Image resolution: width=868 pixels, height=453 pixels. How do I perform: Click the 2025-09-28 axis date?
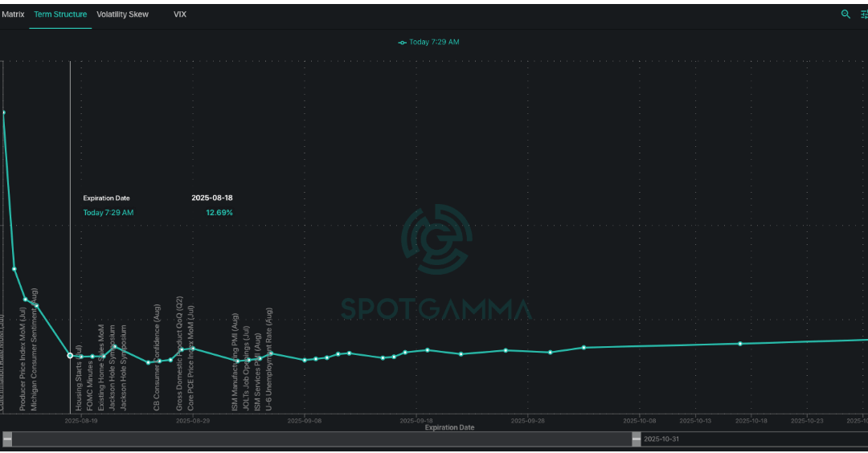point(527,421)
